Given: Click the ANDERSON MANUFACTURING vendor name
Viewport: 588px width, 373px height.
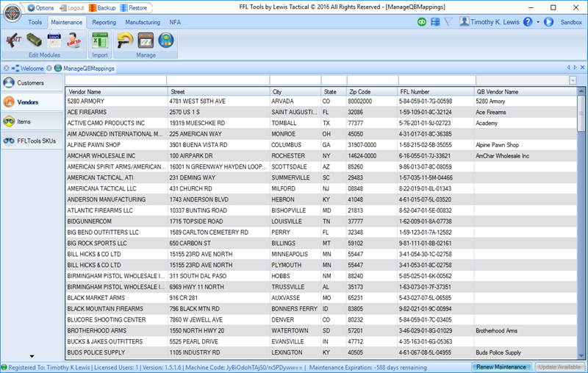Looking at the screenshot, I should 106,199.
